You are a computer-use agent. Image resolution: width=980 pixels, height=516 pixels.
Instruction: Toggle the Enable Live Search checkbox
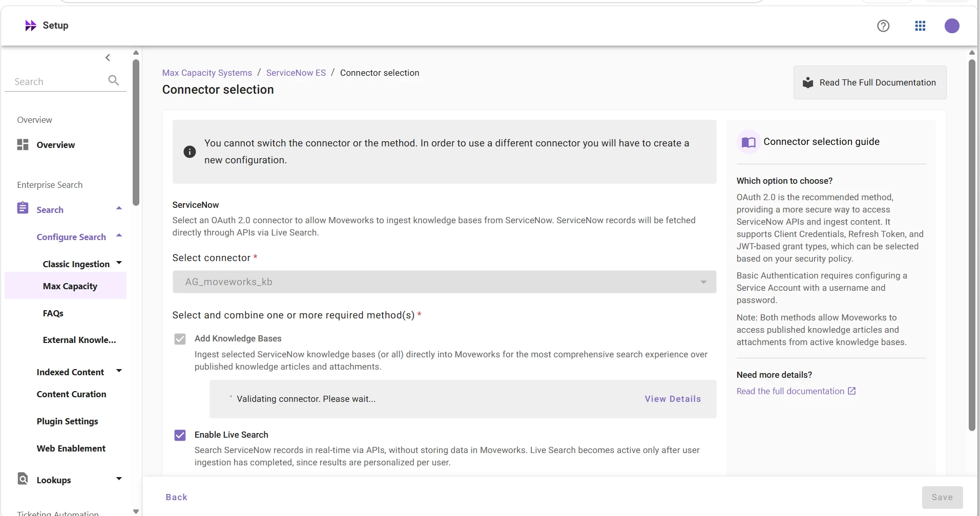click(x=180, y=435)
